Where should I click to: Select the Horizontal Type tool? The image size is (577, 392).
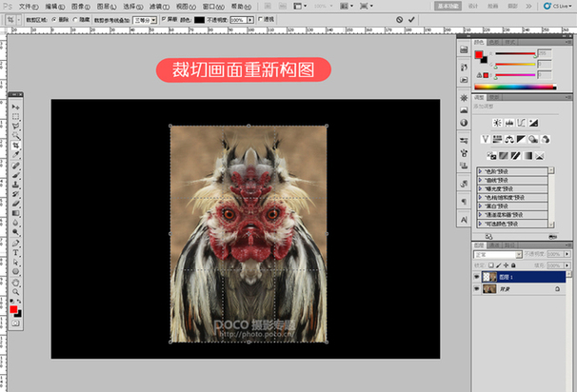(16, 252)
